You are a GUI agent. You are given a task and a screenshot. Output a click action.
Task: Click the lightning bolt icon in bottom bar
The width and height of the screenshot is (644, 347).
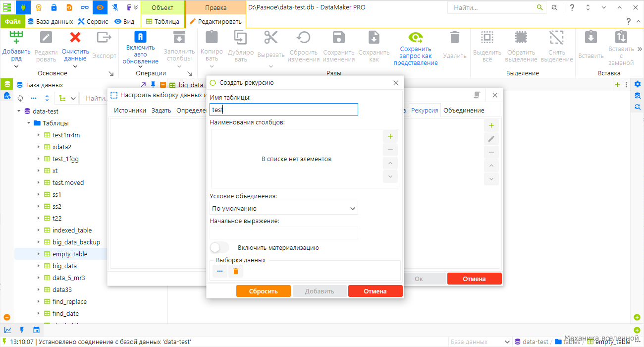click(x=22, y=330)
